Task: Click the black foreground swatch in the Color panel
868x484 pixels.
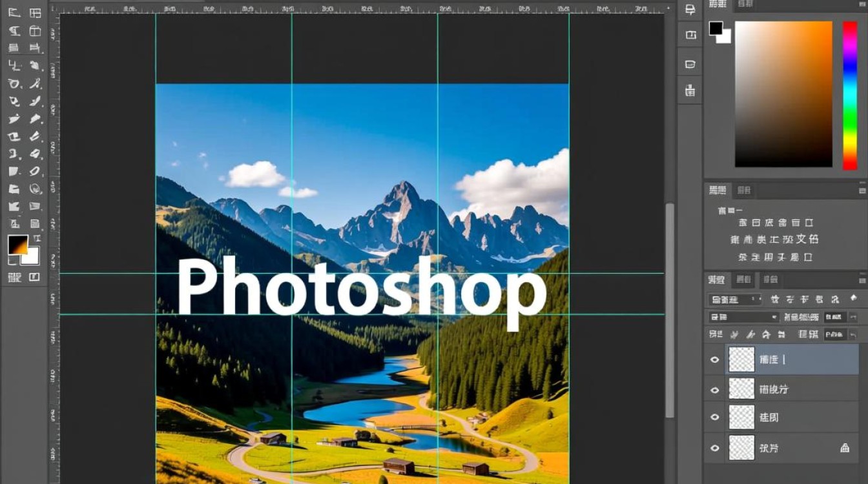Action: [x=716, y=28]
